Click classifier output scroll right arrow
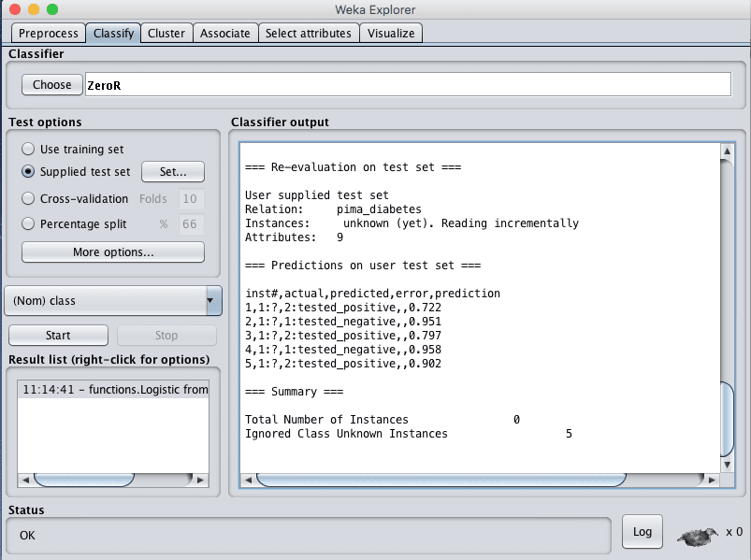This screenshot has height=560, width=751. tap(712, 480)
